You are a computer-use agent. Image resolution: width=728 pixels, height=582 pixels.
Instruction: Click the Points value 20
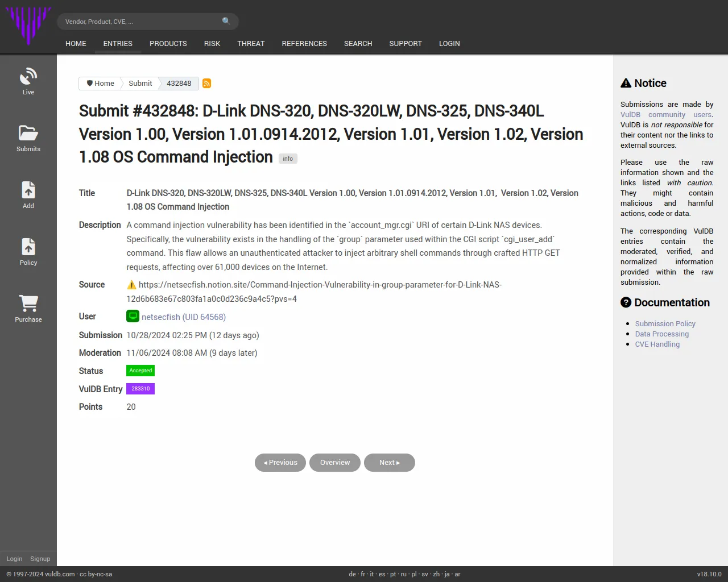coord(131,407)
